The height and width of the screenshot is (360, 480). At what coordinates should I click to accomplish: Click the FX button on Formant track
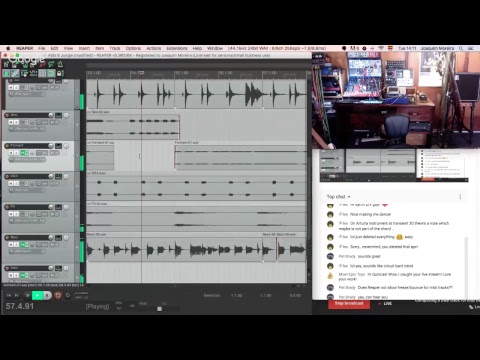pyautogui.click(x=23, y=153)
